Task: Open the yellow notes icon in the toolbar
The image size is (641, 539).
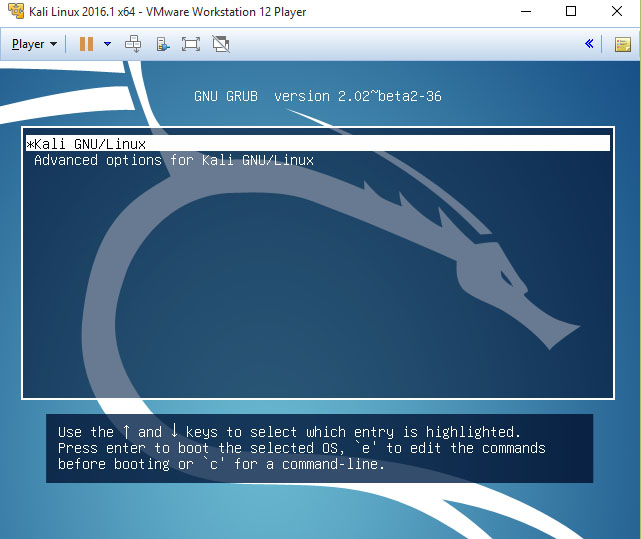Action: tap(622, 44)
